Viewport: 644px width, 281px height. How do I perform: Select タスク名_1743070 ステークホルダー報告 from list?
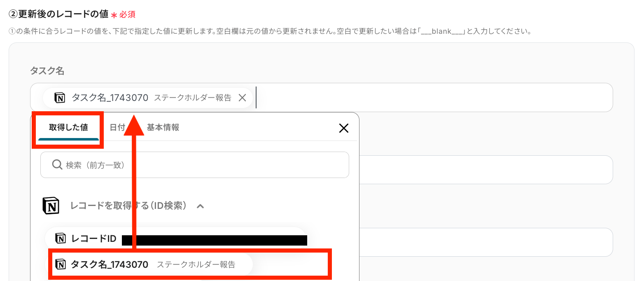(149, 265)
